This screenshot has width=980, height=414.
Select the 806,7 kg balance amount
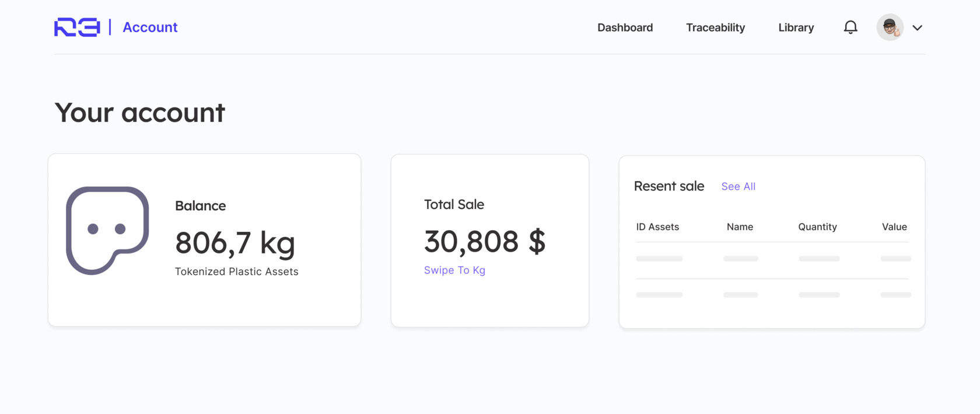click(x=235, y=243)
